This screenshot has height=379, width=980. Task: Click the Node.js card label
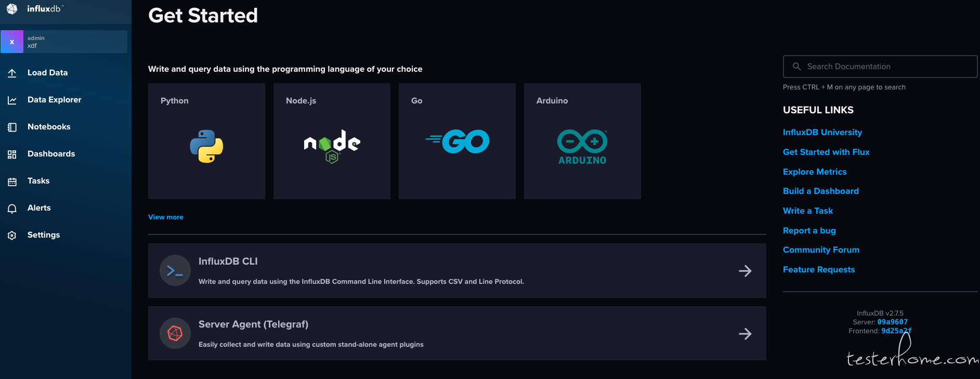pos(301,100)
